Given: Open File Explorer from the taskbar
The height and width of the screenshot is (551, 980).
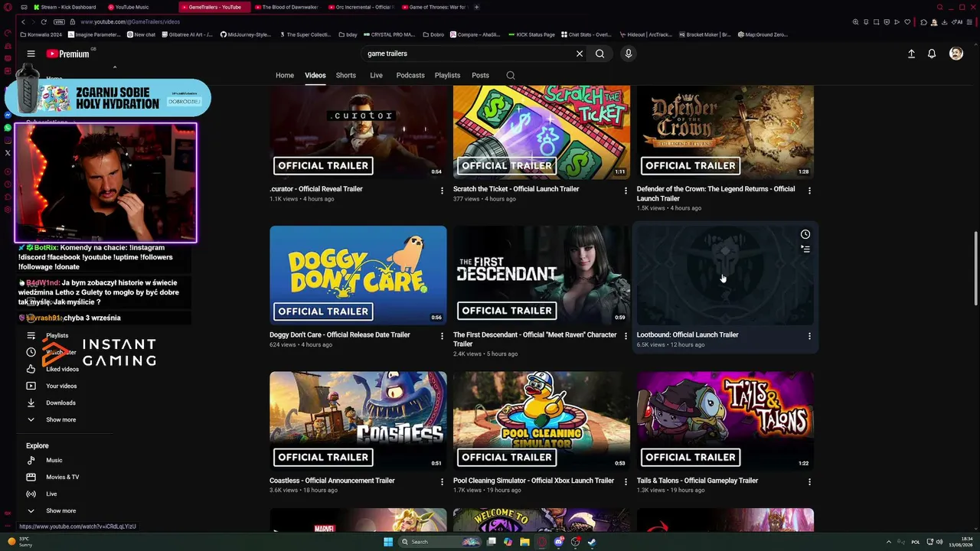Looking at the screenshot, I should (524, 542).
